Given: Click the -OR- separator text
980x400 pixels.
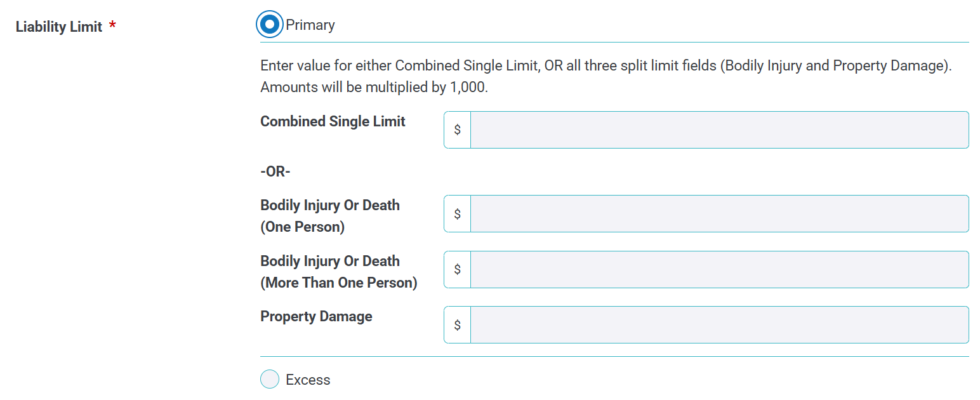Looking at the screenshot, I should pos(277,171).
